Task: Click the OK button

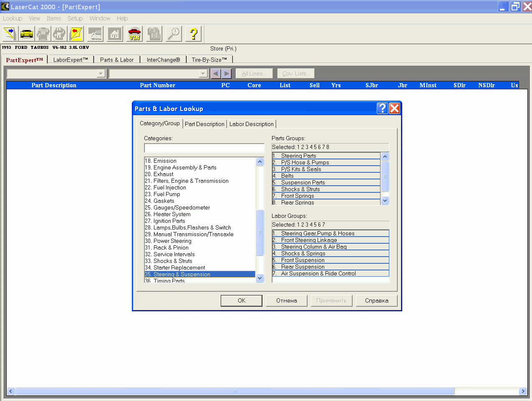Action: [242, 300]
